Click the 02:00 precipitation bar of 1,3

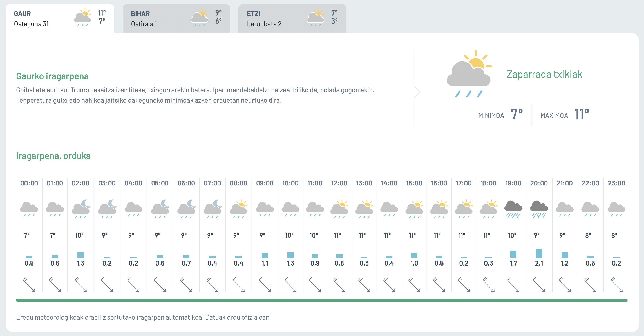click(80, 255)
